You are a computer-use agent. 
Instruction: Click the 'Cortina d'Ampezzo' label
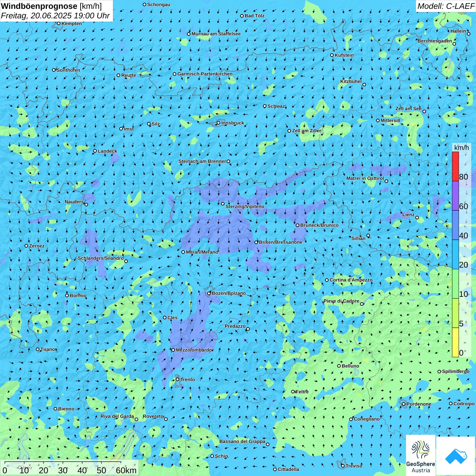[351, 280]
